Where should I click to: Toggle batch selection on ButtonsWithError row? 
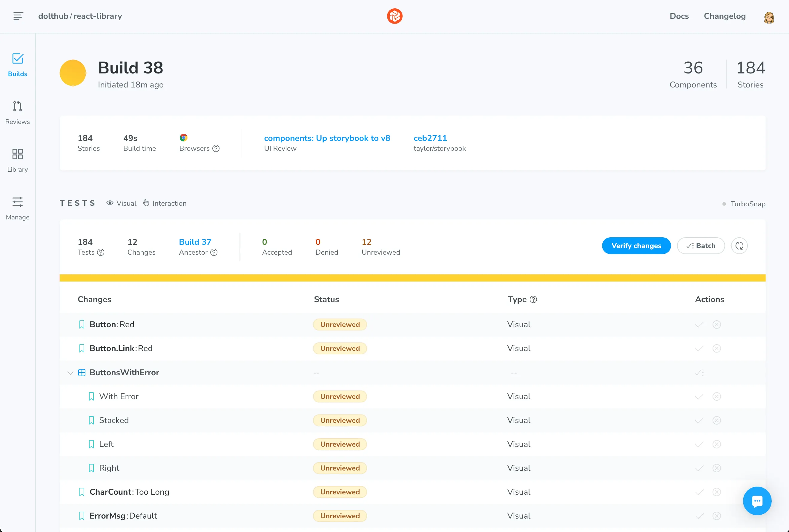click(x=700, y=373)
